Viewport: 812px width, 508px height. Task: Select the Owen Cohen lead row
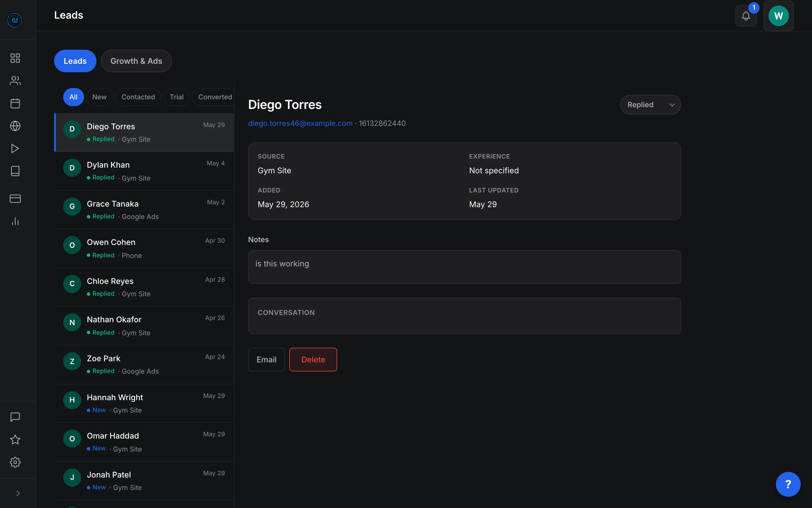[144, 248]
